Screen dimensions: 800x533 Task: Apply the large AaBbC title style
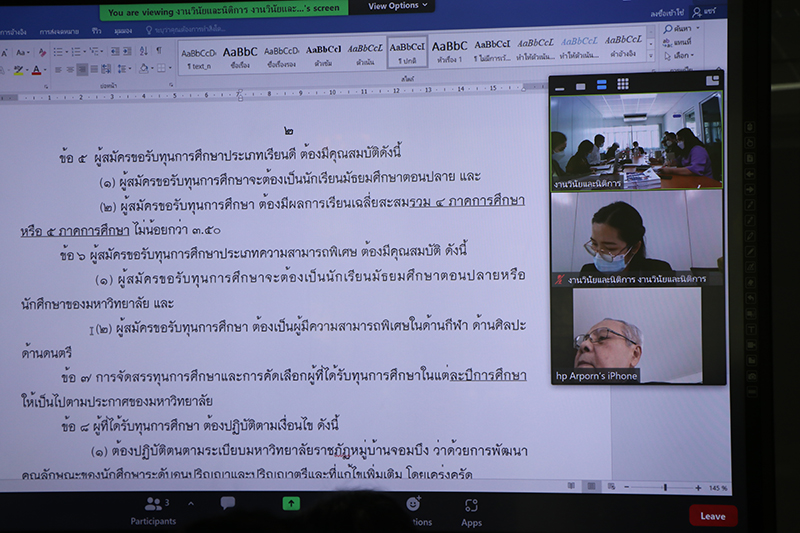(240, 58)
